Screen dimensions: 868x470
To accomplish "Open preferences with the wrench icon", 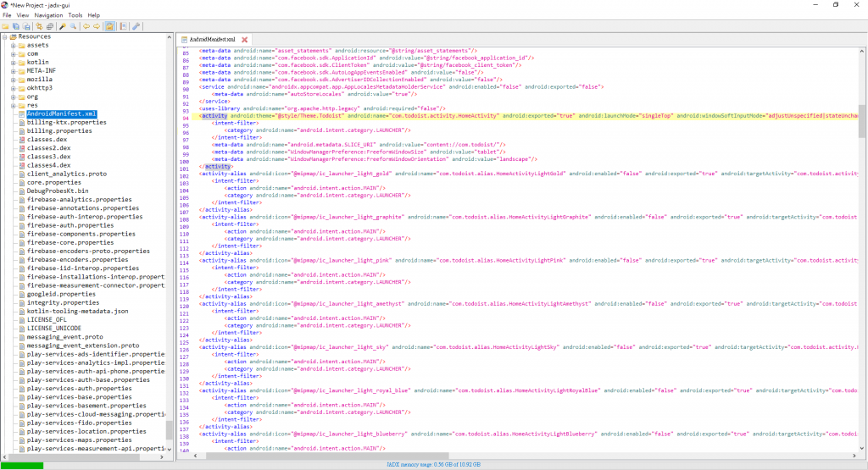I will [136, 26].
